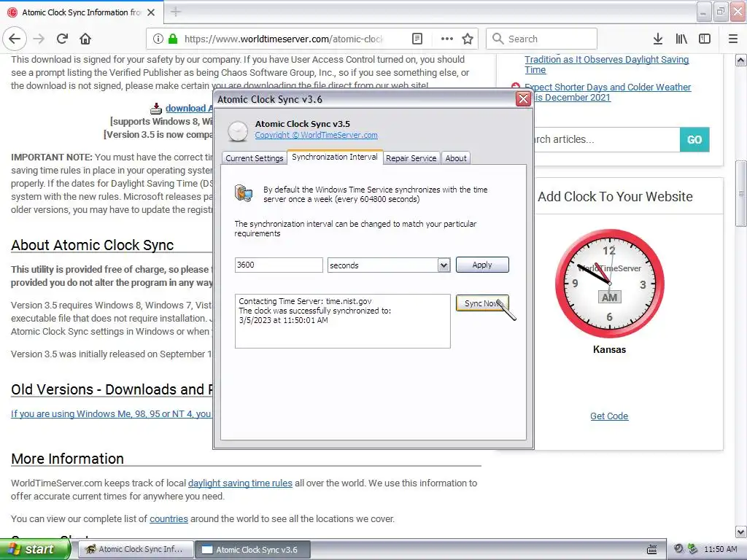Open Observes Daylight Saving Time article link
The image size is (747, 560).
click(606, 65)
